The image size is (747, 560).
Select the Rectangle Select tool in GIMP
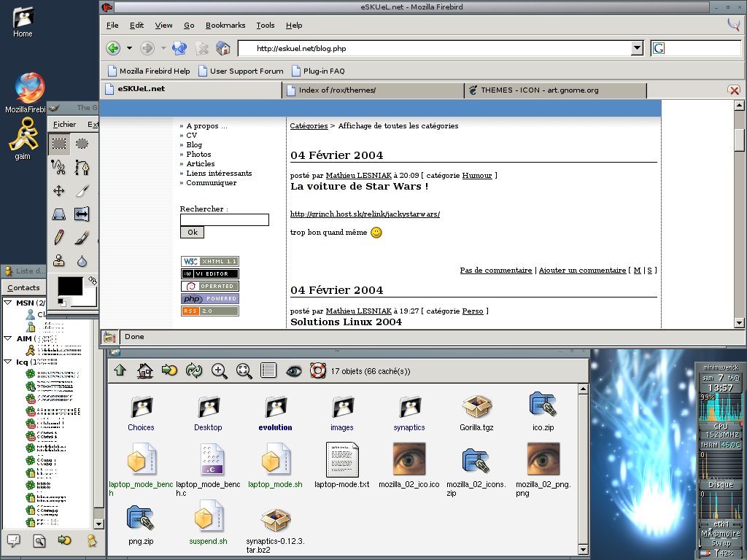[59, 144]
